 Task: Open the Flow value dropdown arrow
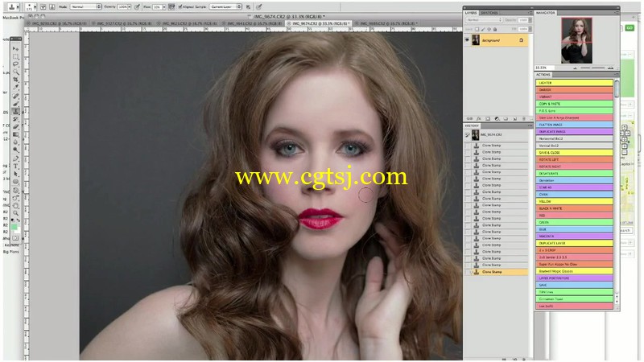164,6
